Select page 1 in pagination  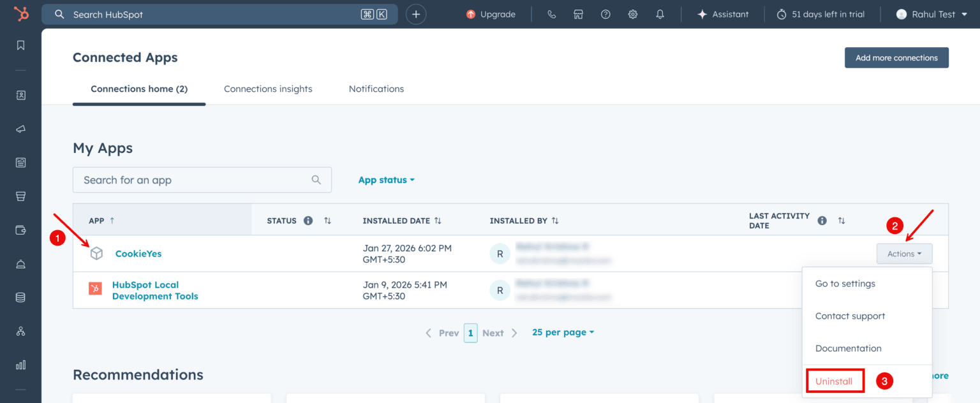471,333
